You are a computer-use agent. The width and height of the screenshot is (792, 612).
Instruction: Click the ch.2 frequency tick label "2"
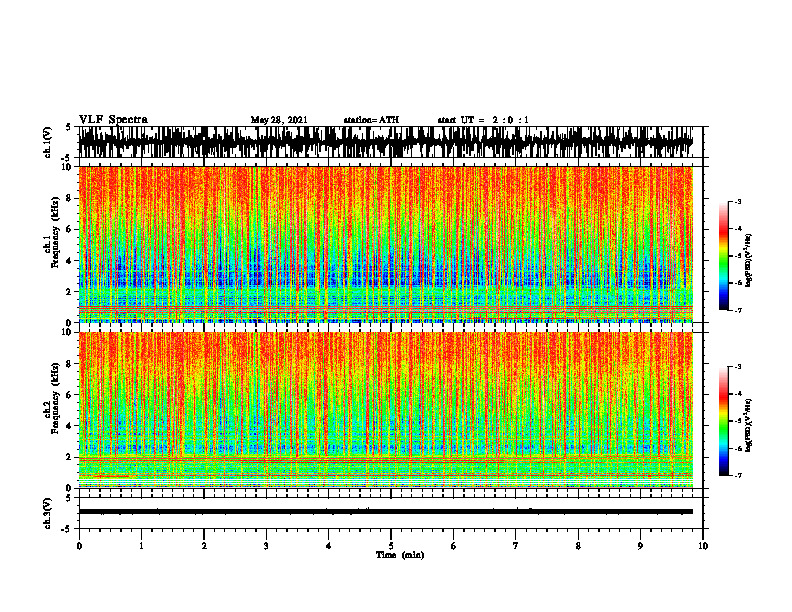click(x=69, y=457)
